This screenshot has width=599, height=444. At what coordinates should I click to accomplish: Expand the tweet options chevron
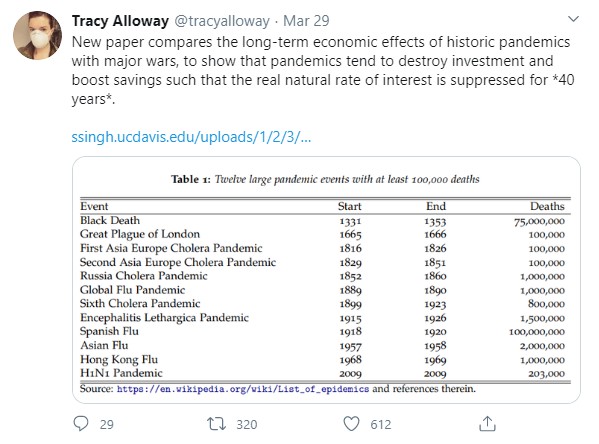(573, 19)
